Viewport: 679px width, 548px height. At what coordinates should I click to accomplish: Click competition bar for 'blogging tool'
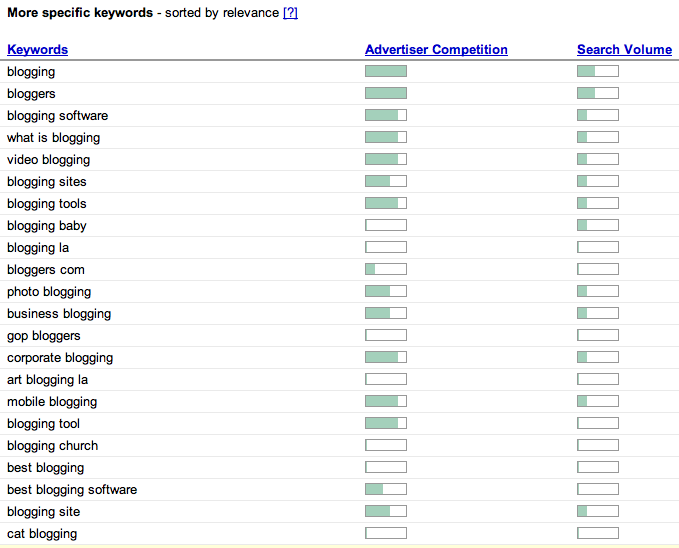point(386,423)
